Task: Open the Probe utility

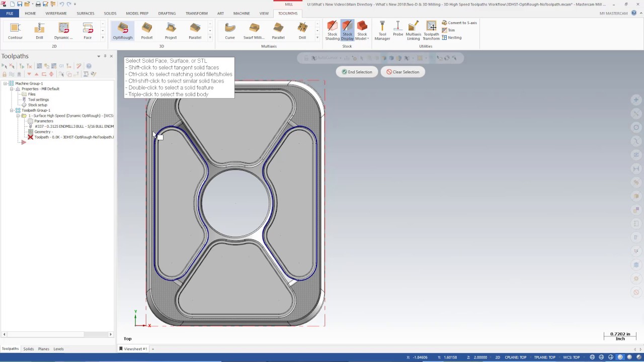Action: [398, 29]
